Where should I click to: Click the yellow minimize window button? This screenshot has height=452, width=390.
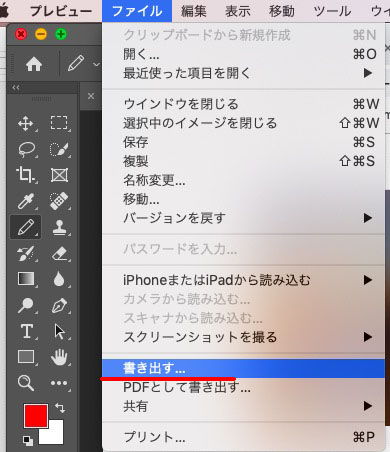[41, 34]
